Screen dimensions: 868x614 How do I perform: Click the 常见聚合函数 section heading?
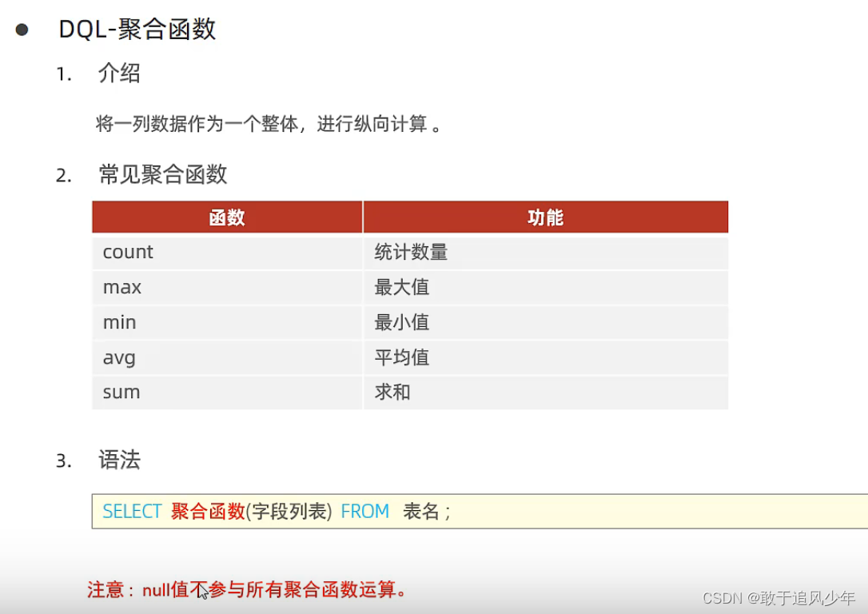pos(163,174)
